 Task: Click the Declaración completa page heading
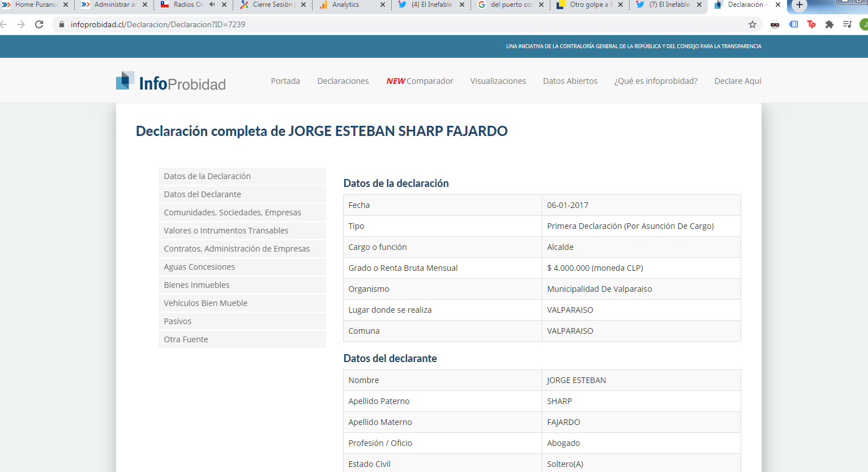point(322,131)
